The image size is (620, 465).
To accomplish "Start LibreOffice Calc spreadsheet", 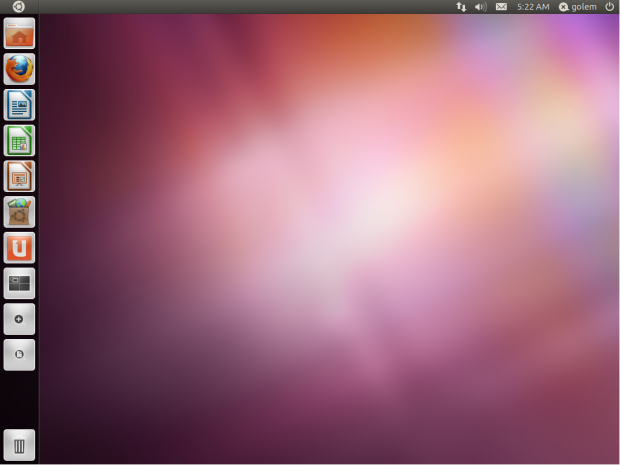I will (19, 140).
